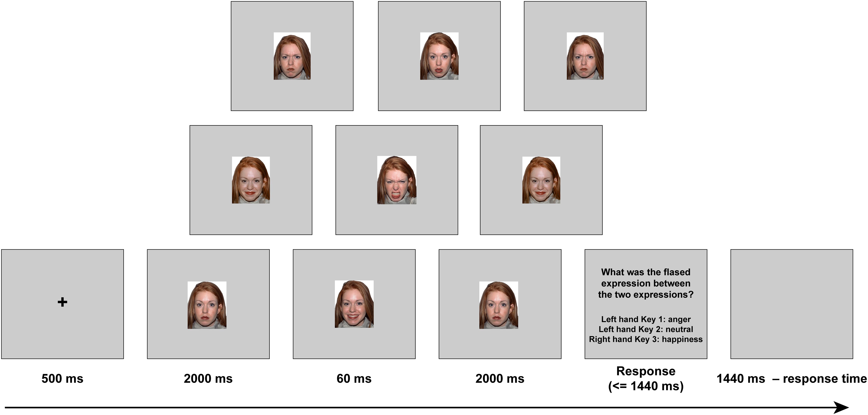Click the first frowning face in the top row

tap(292, 56)
